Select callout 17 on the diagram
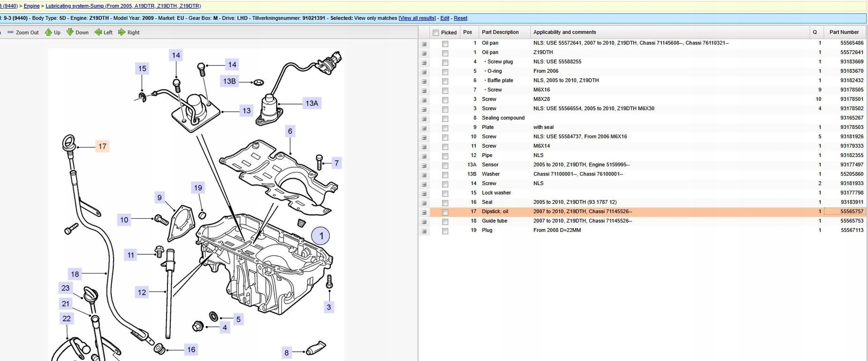Screen dimensions: 868x361 102,146
